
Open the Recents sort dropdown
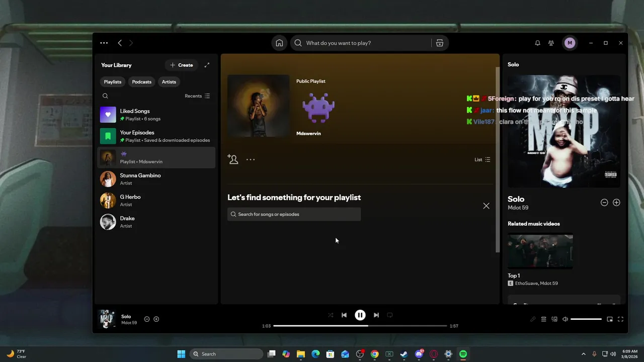pos(197,96)
